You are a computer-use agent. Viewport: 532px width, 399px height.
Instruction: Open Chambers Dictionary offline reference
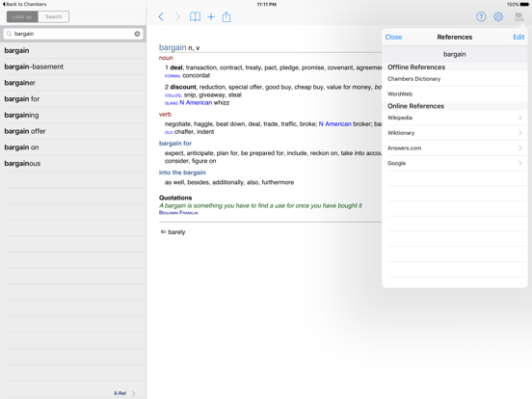(455, 79)
